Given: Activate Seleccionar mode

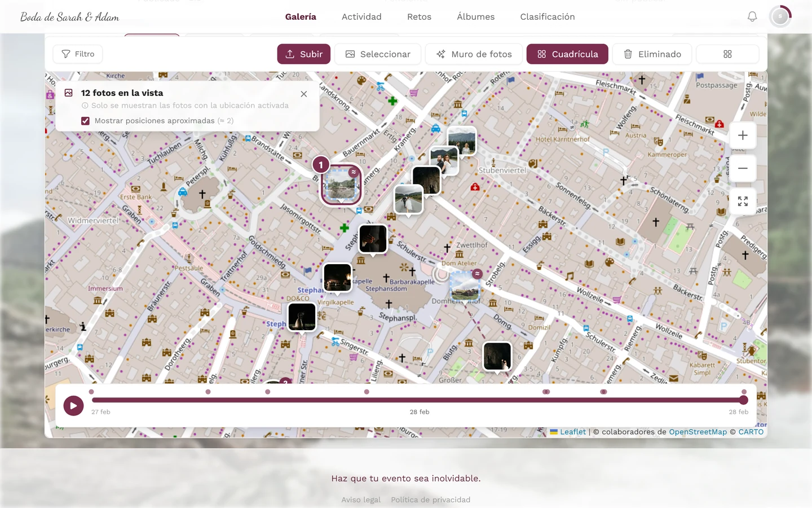Looking at the screenshot, I should tap(378, 54).
